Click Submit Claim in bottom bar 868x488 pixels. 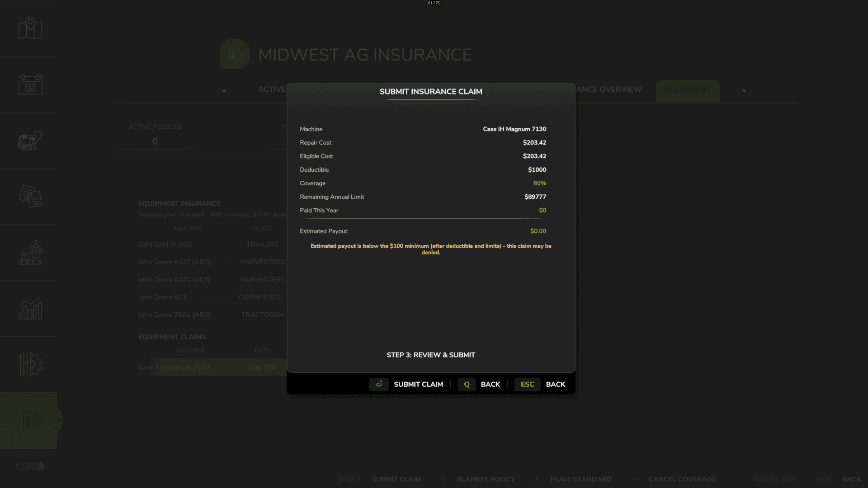[x=396, y=479]
